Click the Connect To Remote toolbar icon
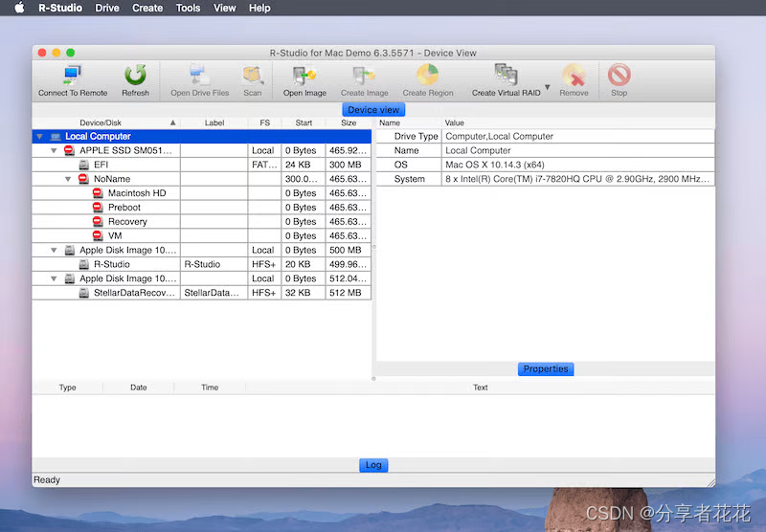This screenshot has width=766, height=532. [72, 77]
